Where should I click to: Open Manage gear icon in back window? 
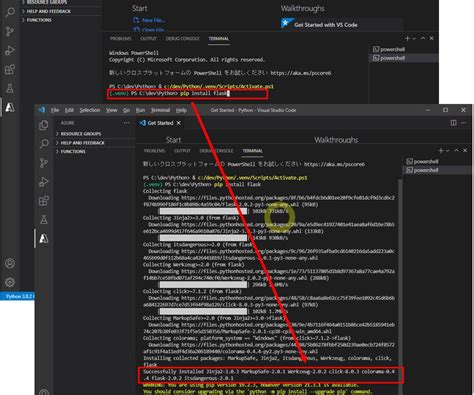(10, 282)
